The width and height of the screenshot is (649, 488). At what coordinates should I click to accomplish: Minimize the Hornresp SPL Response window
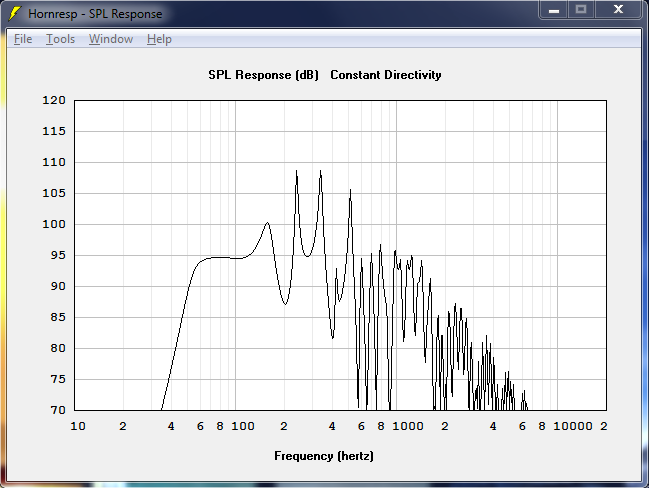click(x=554, y=10)
